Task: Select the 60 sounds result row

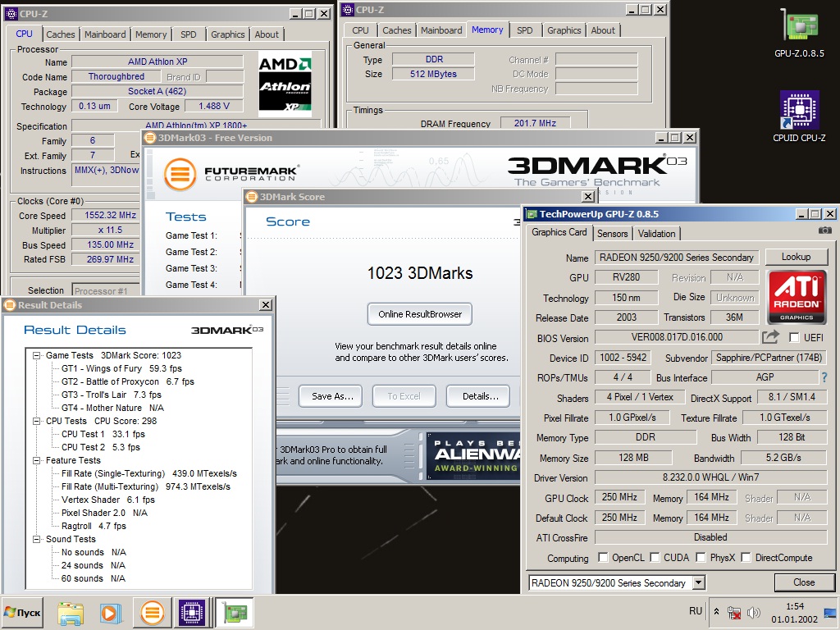Action: pos(94,578)
